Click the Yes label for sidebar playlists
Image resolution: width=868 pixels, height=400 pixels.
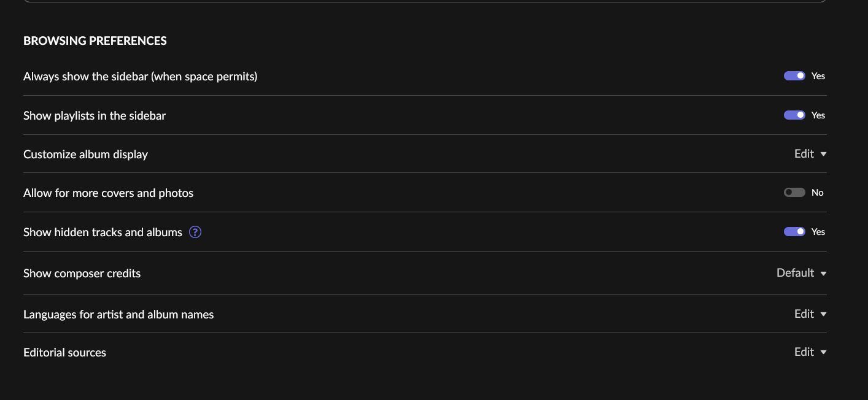(x=818, y=115)
